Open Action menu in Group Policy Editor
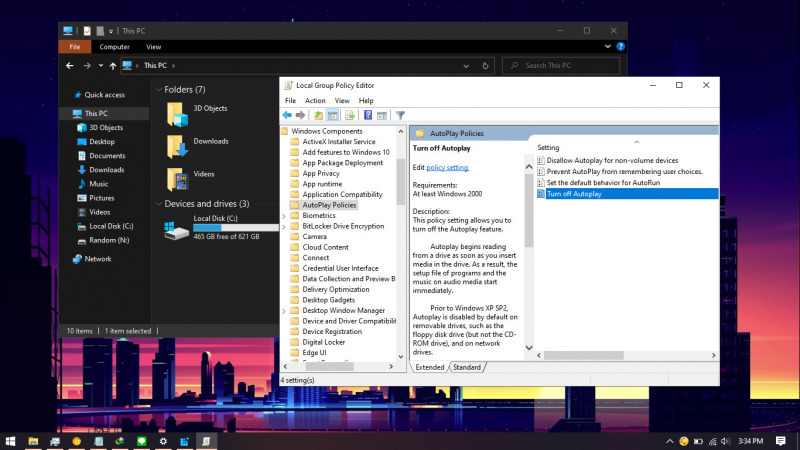This screenshot has width=800, height=450. tap(315, 101)
